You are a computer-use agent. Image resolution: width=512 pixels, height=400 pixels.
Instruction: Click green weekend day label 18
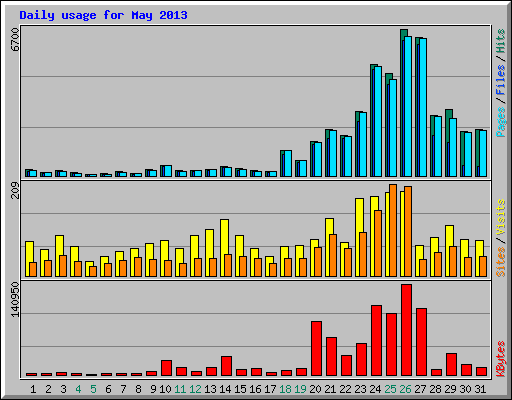pos(285,389)
